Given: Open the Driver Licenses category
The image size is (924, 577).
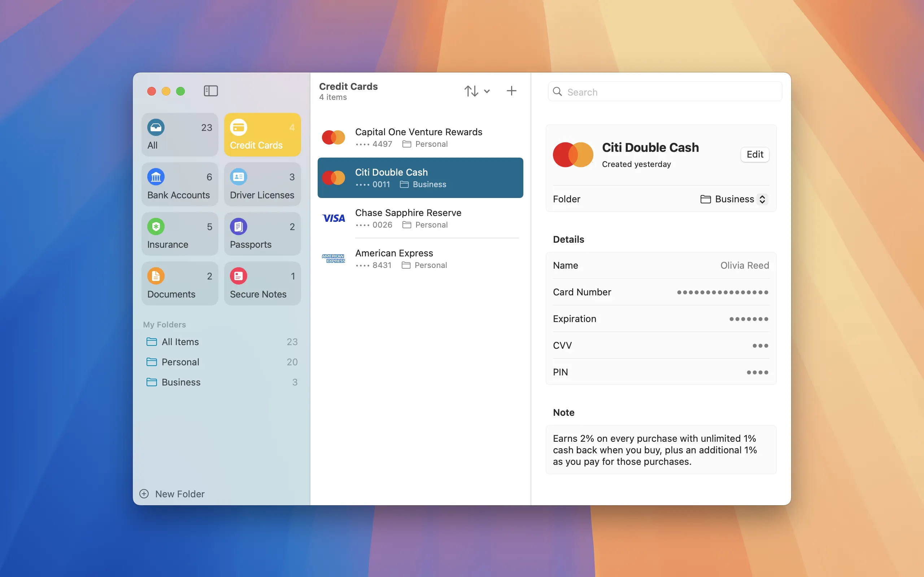Looking at the screenshot, I should pyautogui.click(x=262, y=185).
